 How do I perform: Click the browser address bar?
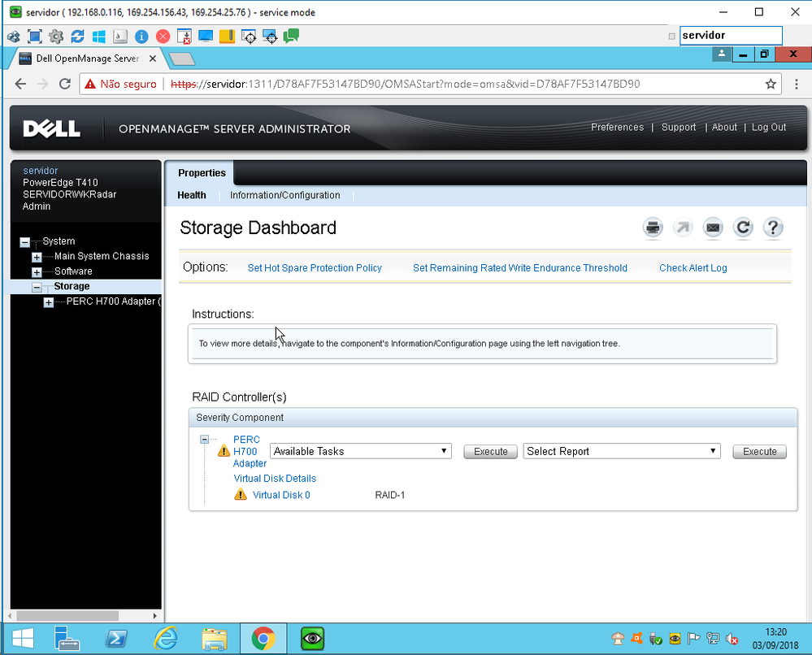tap(430, 84)
